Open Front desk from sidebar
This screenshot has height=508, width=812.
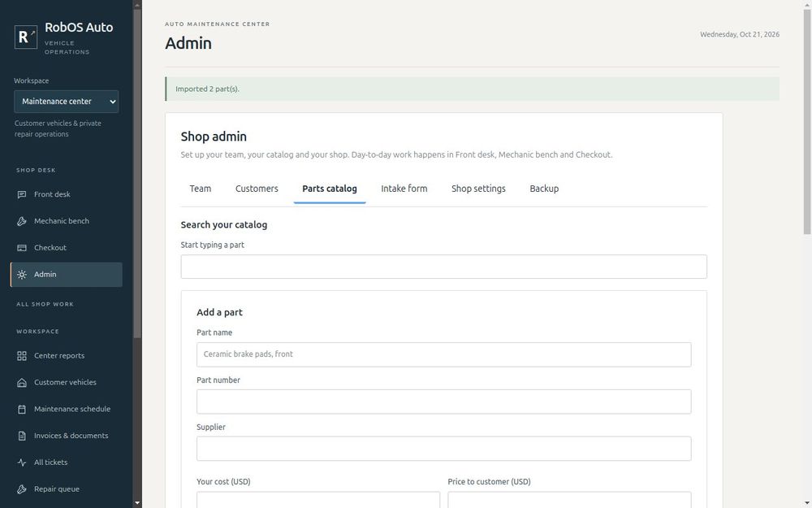(67, 194)
